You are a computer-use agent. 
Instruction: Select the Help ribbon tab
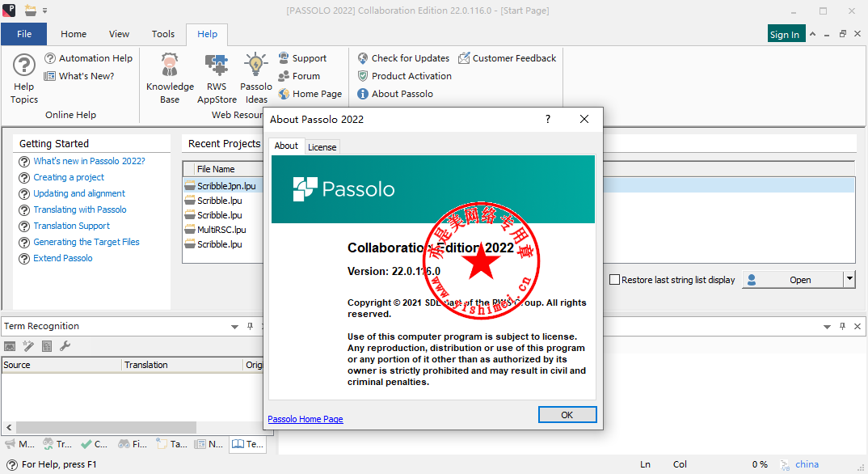(x=207, y=34)
